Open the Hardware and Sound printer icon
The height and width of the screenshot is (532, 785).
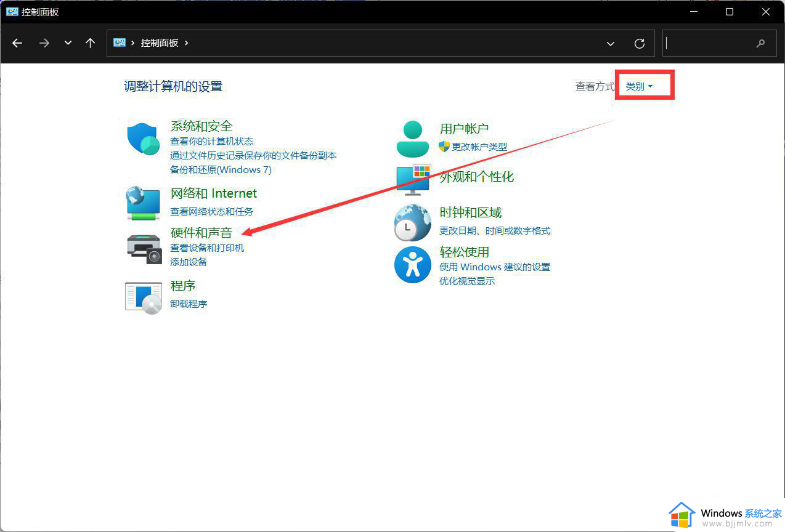click(x=144, y=248)
